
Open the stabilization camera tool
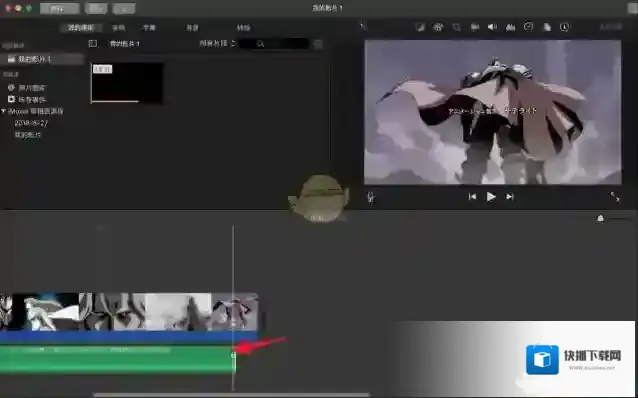pyautogui.click(x=474, y=27)
